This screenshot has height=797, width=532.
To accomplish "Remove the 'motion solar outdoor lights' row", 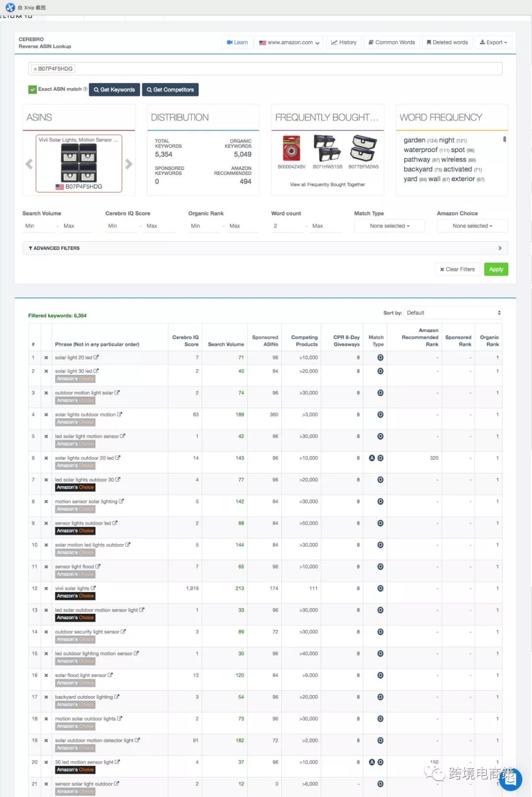I will (46, 719).
